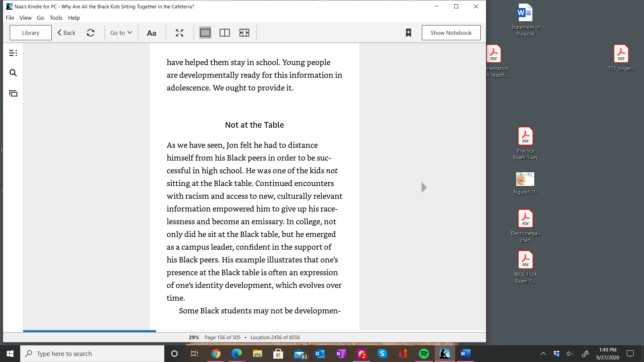Image resolution: width=644 pixels, height=362 pixels.
Task: Click the 29% progress indicator
Action: pyautogui.click(x=194, y=338)
